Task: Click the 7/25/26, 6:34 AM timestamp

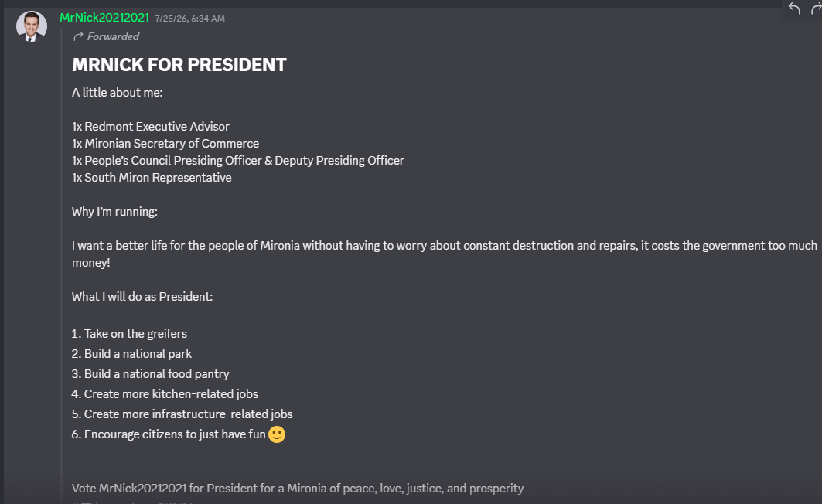Action: click(189, 19)
